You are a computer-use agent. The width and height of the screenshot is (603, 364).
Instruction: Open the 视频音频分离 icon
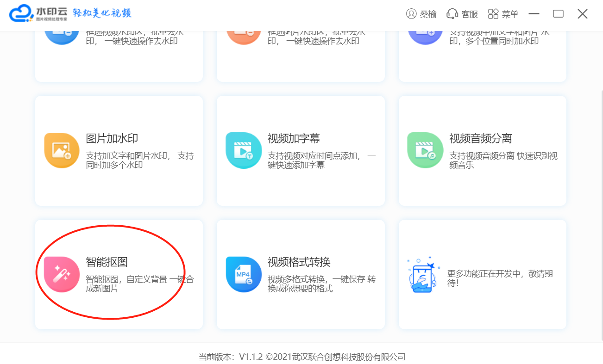click(425, 150)
